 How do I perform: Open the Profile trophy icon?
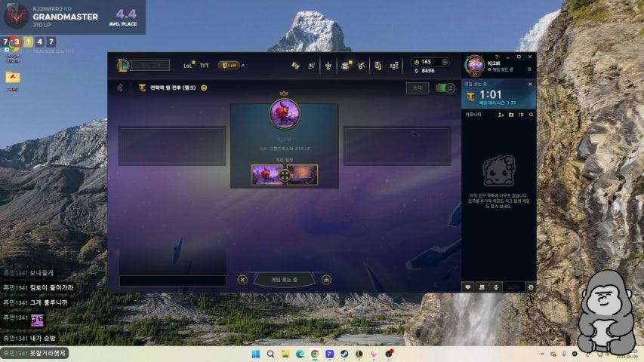pos(328,66)
